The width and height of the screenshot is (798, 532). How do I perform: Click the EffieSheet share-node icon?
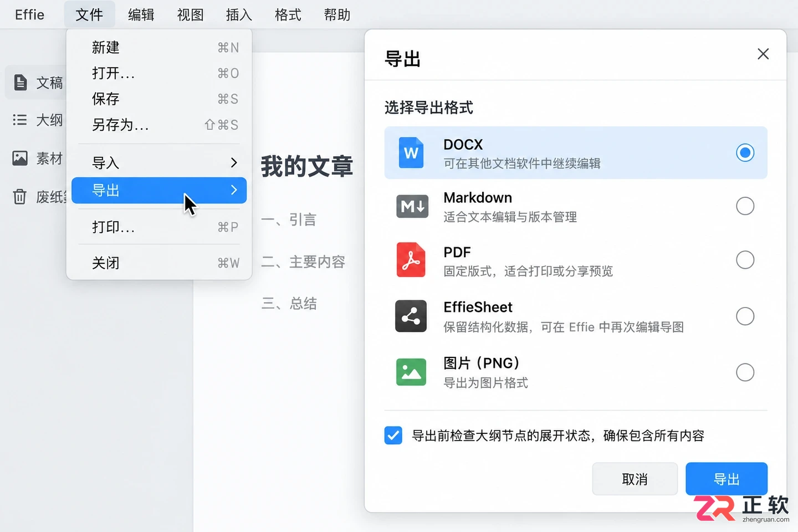(x=411, y=316)
